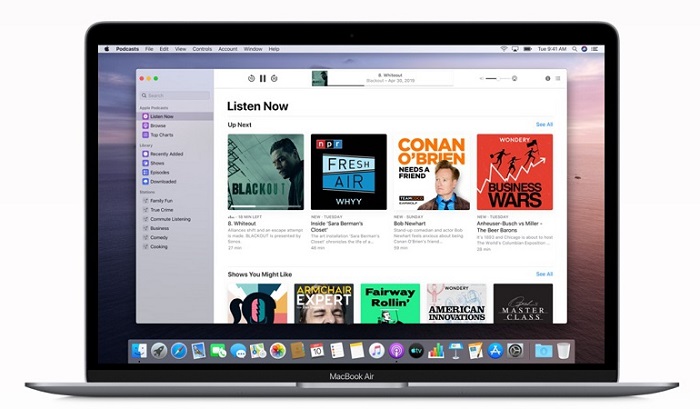Open the Up Next queue list icon

[558, 79]
